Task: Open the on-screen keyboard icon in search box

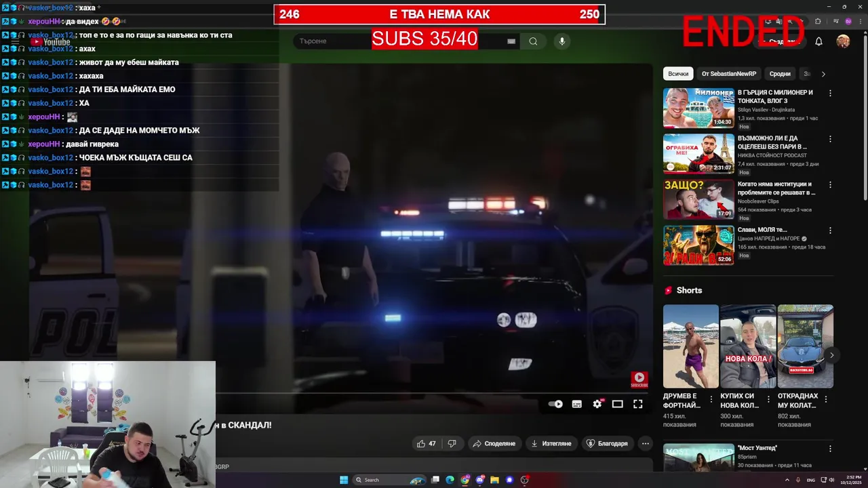Action: point(511,41)
